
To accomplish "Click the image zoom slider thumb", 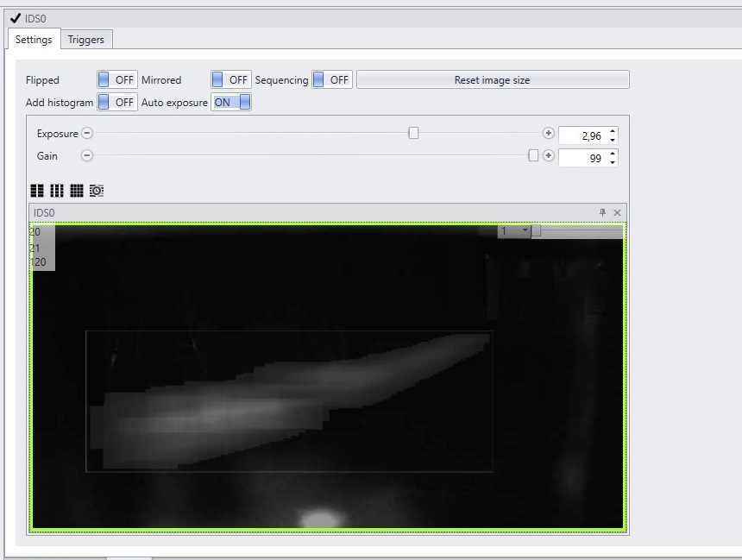I will pos(536,230).
